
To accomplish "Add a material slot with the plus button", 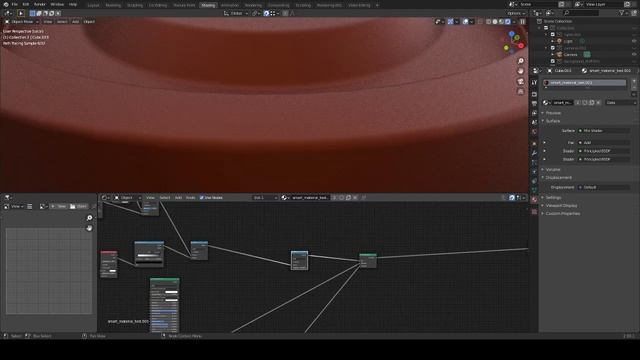I will (634, 81).
